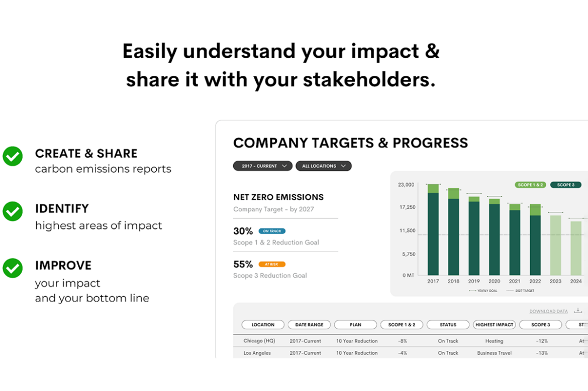Click the green checkmark beside IMPROVE
588x391 pixels.
(x=13, y=269)
